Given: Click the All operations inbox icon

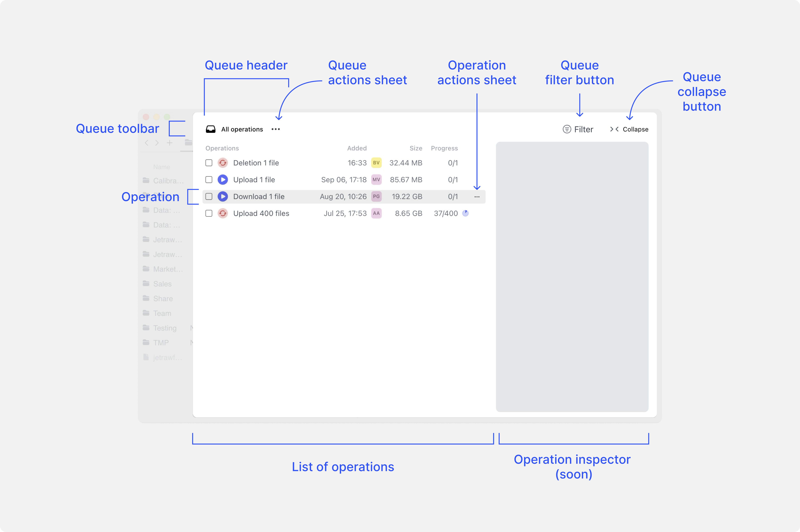Looking at the screenshot, I should point(210,129).
